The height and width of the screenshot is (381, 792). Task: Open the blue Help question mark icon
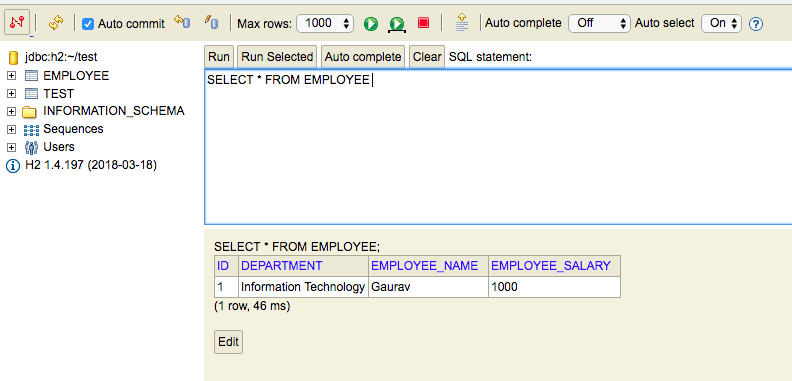click(x=756, y=24)
